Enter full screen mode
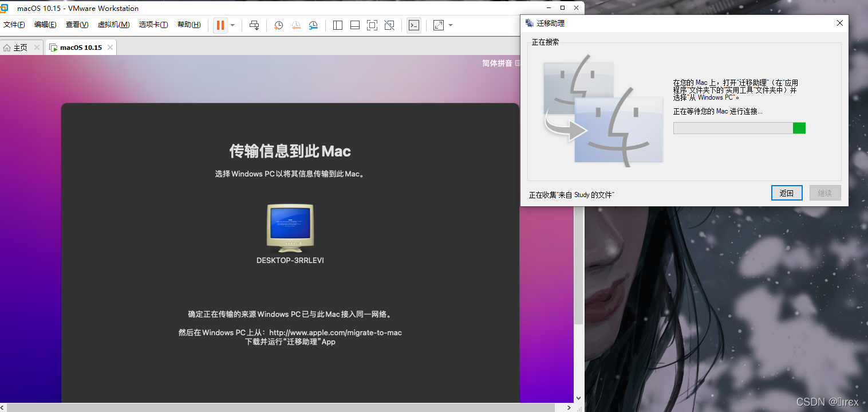 (x=372, y=25)
